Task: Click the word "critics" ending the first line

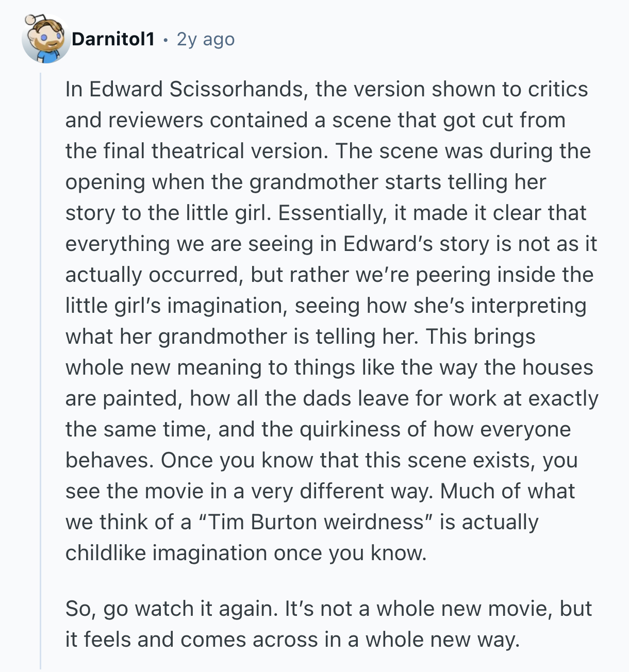Action: click(558, 89)
